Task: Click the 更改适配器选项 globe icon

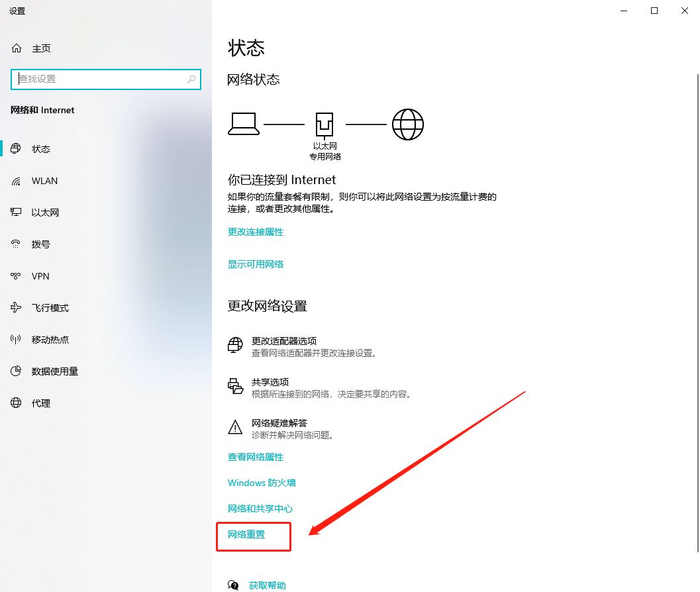Action: tap(235, 345)
